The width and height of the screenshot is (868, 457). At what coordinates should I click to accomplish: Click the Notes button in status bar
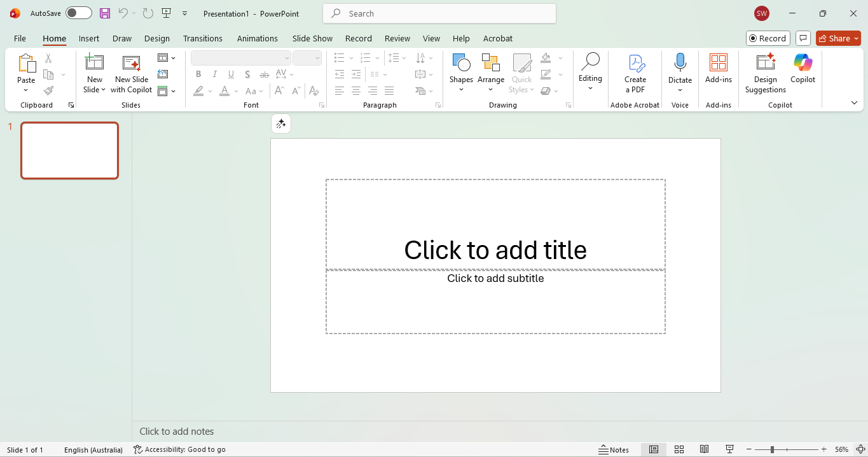tap(613, 449)
